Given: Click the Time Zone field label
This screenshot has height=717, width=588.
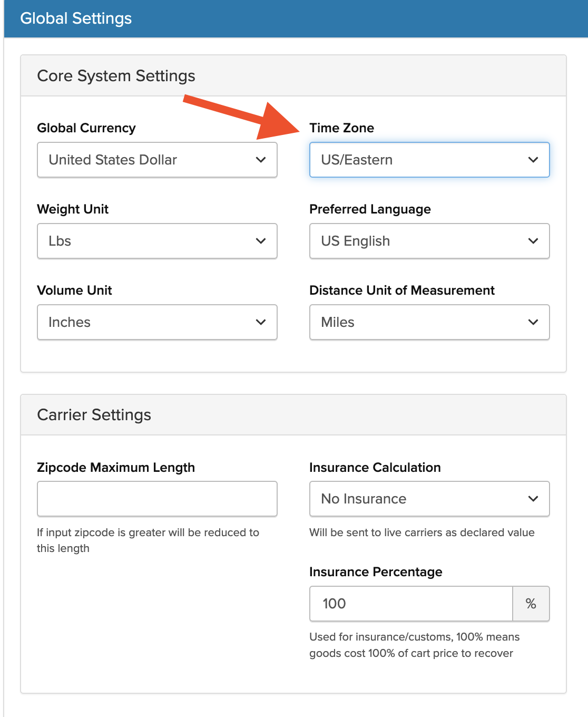Looking at the screenshot, I should point(341,128).
